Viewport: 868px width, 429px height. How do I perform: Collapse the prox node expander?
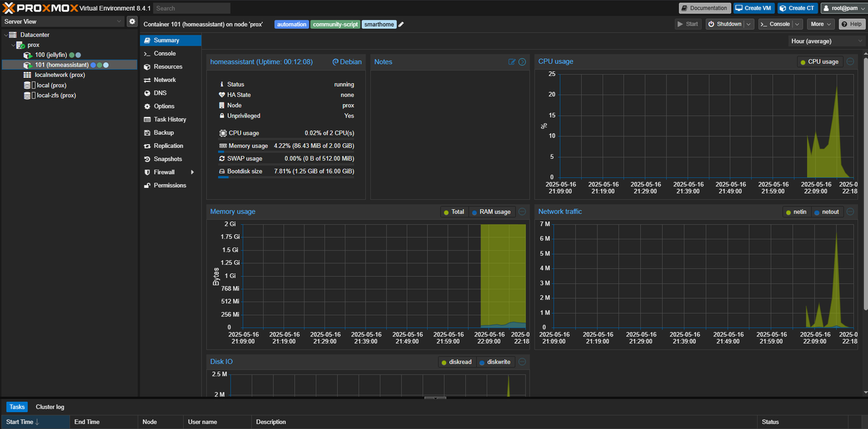(12, 45)
